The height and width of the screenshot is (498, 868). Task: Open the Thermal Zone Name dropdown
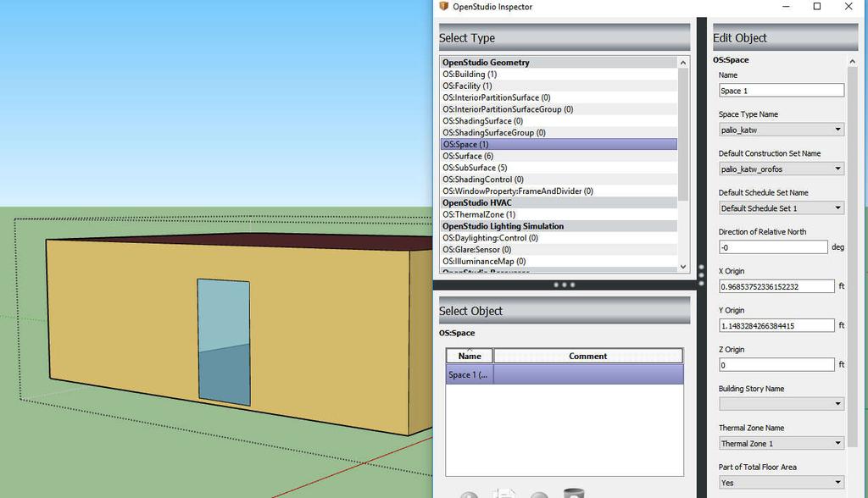(x=781, y=443)
